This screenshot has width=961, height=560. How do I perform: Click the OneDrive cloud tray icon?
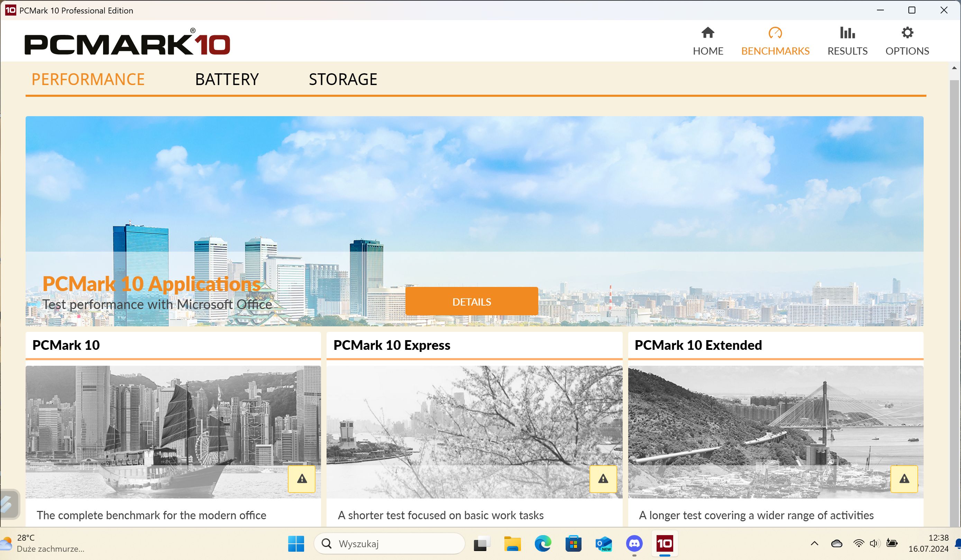pos(837,544)
